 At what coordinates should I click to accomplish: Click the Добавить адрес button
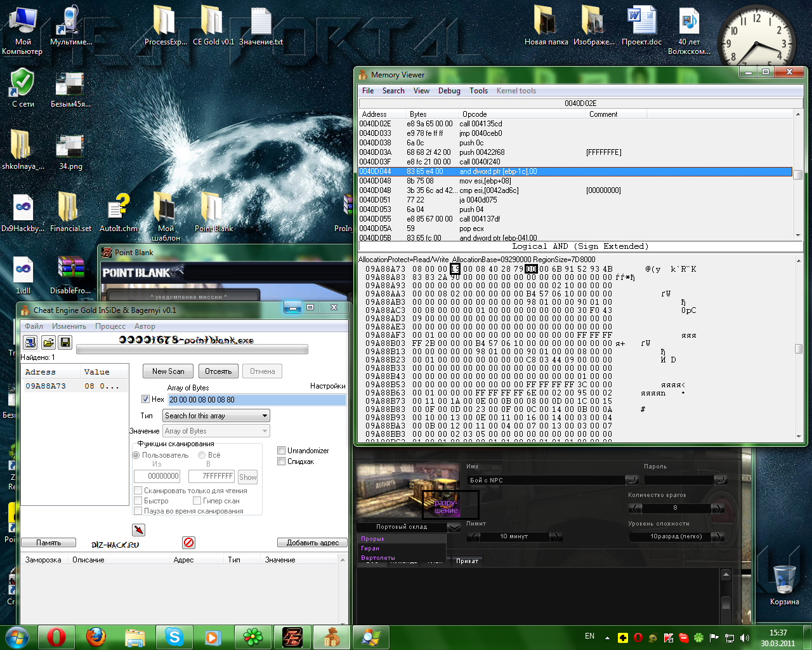pyautogui.click(x=313, y=543)
